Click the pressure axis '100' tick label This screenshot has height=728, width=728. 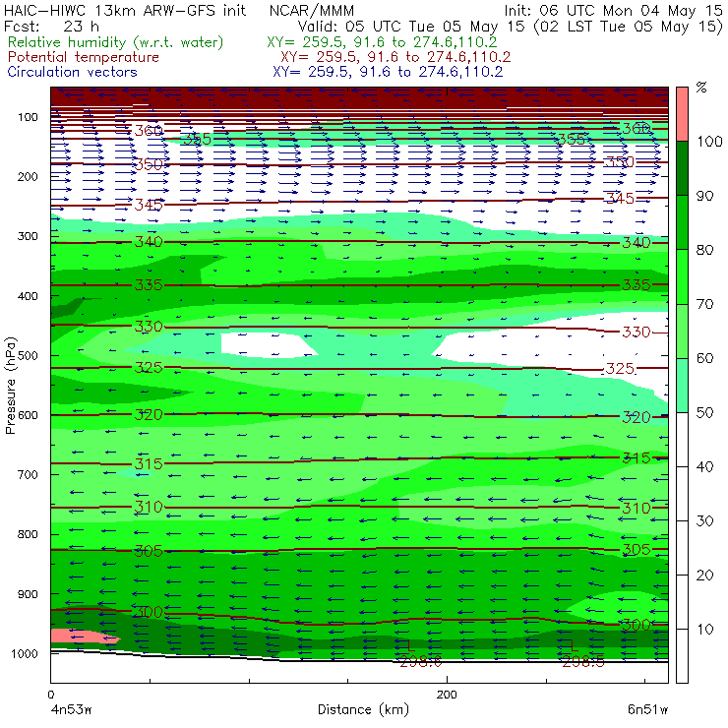tap(28, 117)
